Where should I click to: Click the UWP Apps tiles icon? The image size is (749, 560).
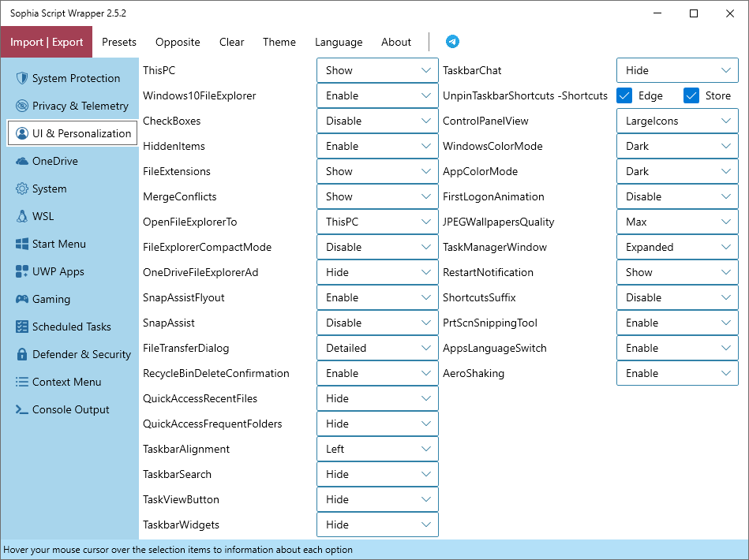pyautogui.click(x=22, y=271)
